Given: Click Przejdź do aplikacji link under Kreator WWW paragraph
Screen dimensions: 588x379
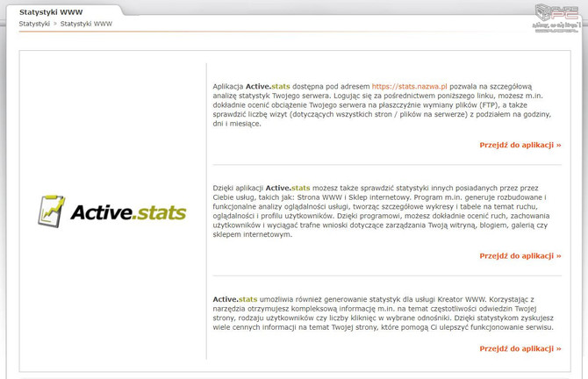Looking at the screenshot, I should tap(520, 348).
